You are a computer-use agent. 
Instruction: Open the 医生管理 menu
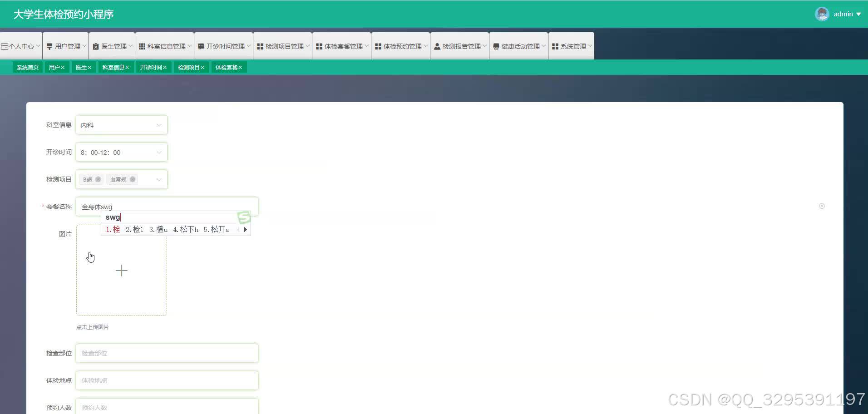coord(112,46)
